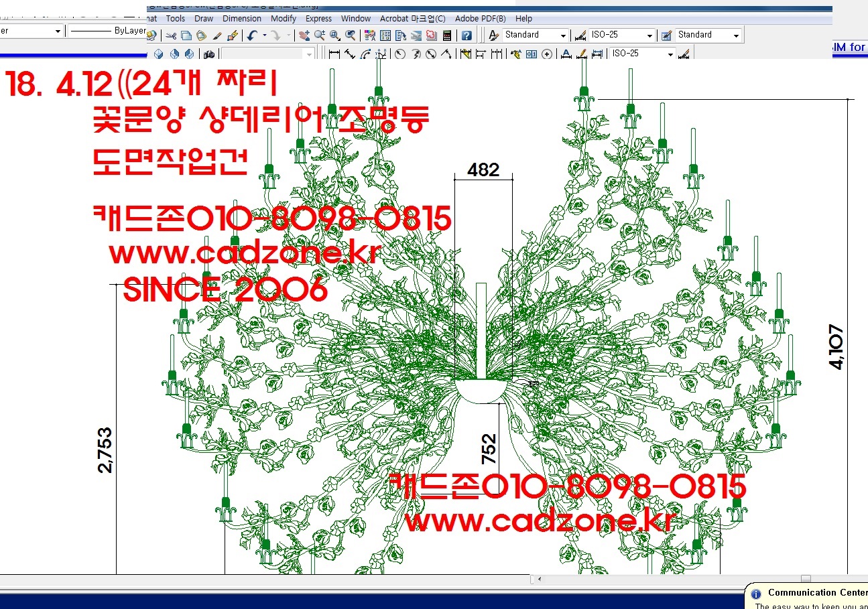
Task: Select the Angular dimension tool
Action: [x=446, y=54]
